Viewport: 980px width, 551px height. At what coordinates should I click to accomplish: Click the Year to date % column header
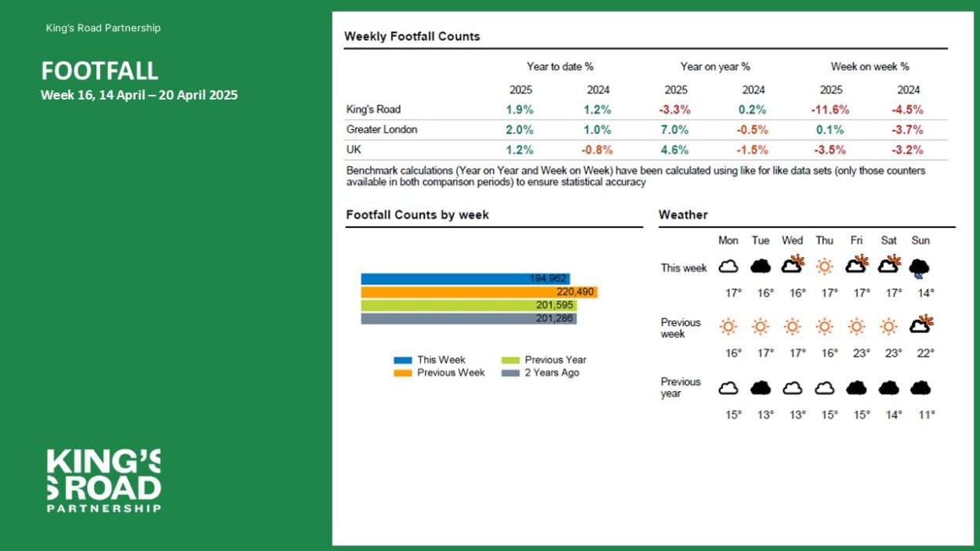560,67
